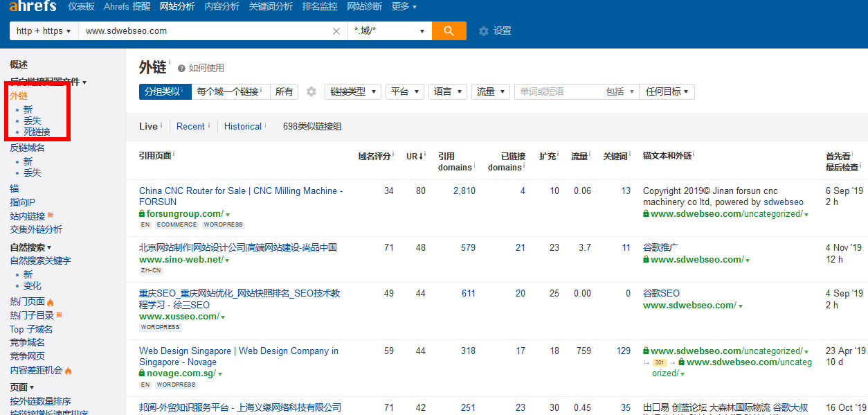Open 交集外链分析 in the sidebar

(x=36, y=229)
